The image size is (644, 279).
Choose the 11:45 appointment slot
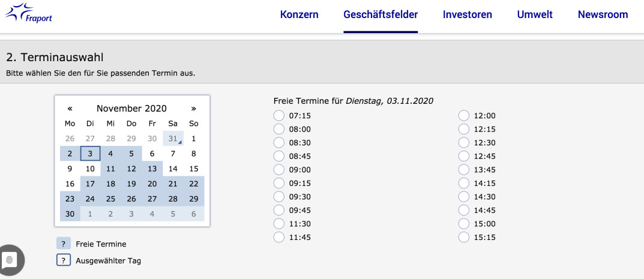click(278, 237)
